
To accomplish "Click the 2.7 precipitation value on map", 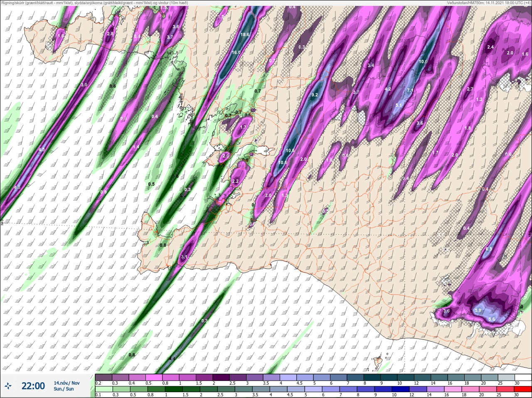I will pos(470,89).
